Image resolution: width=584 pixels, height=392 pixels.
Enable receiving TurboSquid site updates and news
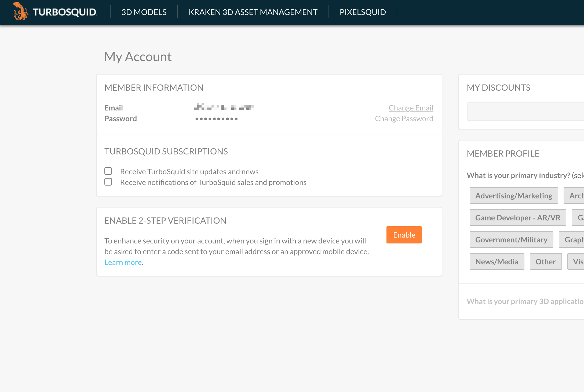pos(108,171)
